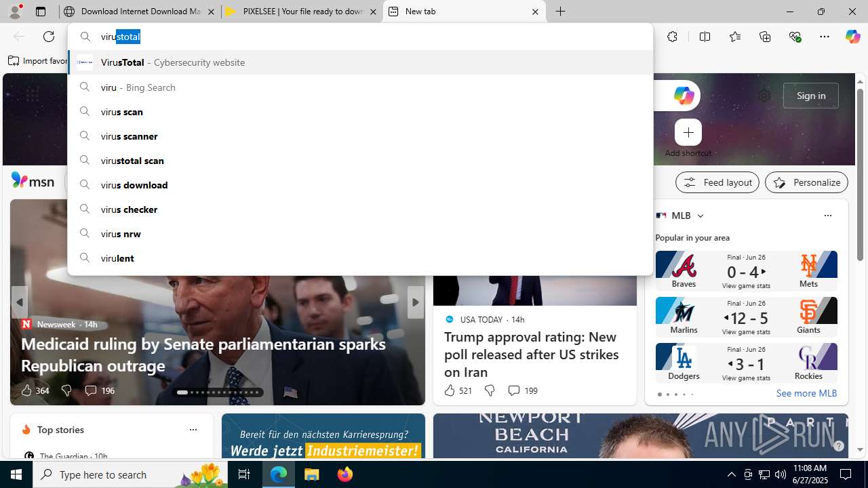Screen dimensions: 868x488
Task: Open File Explorer from the taskbar
Action: (x=312, y=474)
